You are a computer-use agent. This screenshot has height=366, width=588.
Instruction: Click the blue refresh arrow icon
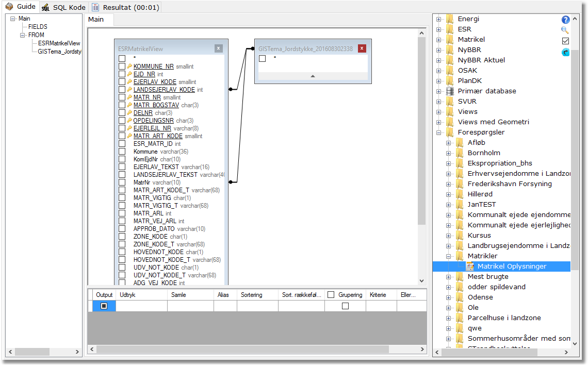(x=565, y=52)
